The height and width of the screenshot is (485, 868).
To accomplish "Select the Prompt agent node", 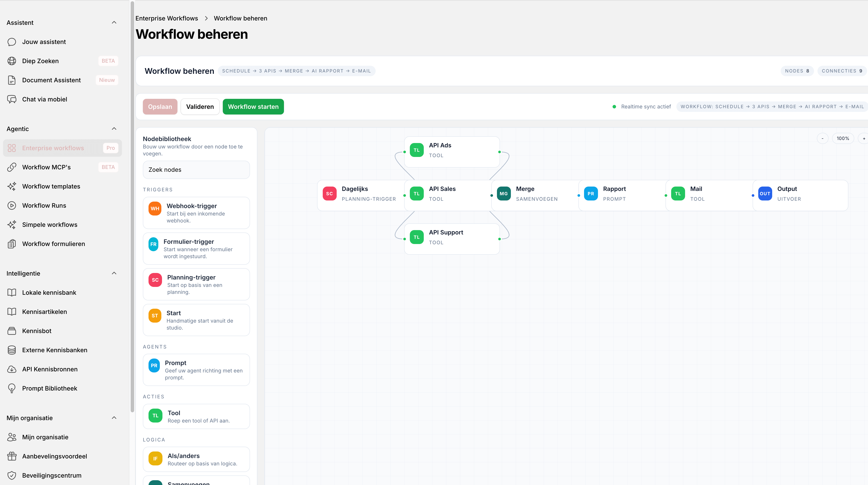I will [x=196, y=370].
